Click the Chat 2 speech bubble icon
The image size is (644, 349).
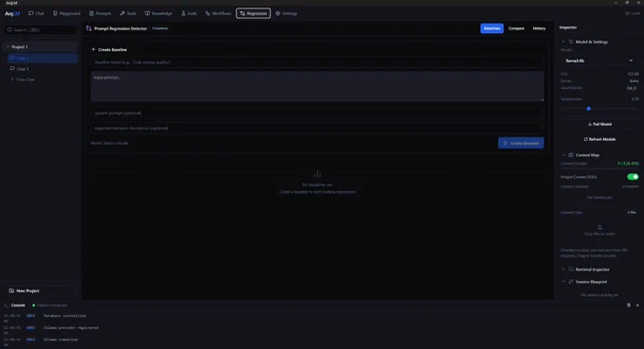(x=12, y=59)
